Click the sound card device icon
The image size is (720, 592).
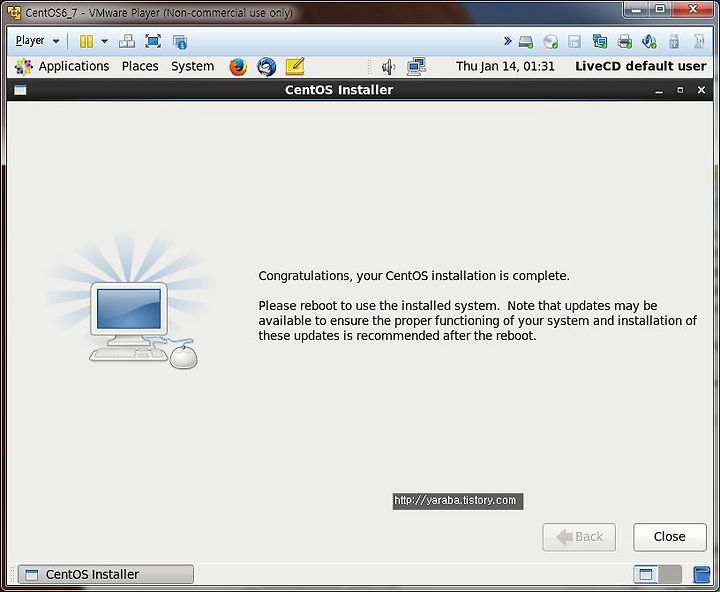coord(649,41)
